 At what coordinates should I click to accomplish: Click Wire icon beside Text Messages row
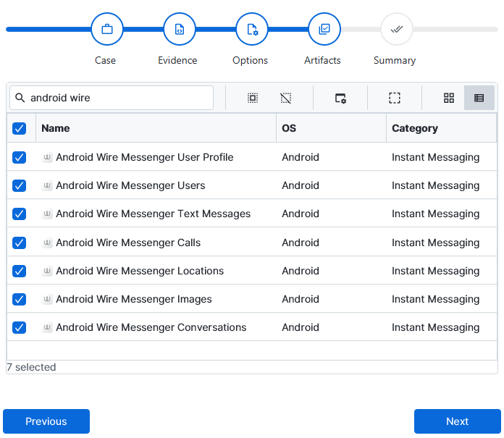coord(47,214)
